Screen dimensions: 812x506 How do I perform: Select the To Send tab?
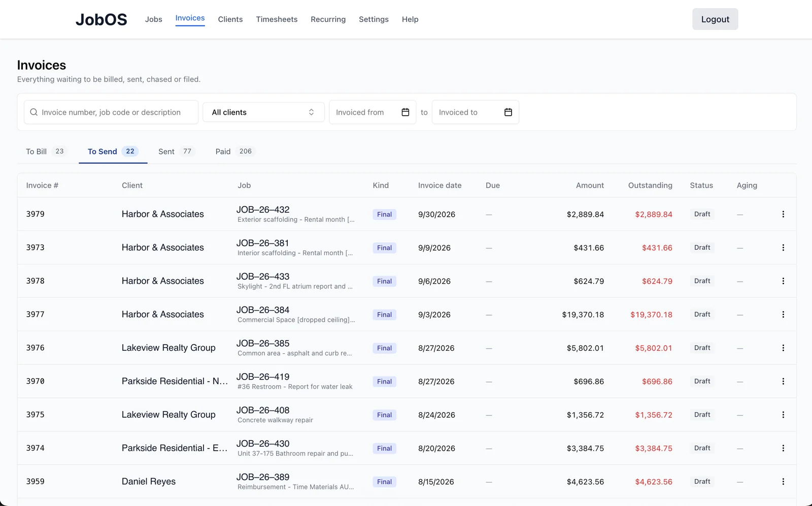tap(113, 151)
